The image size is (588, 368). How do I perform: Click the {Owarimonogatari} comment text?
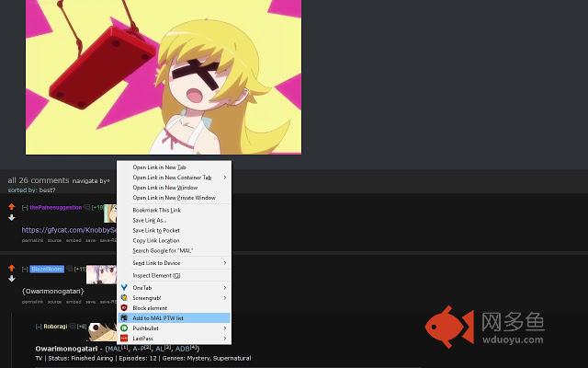point(53,291)
